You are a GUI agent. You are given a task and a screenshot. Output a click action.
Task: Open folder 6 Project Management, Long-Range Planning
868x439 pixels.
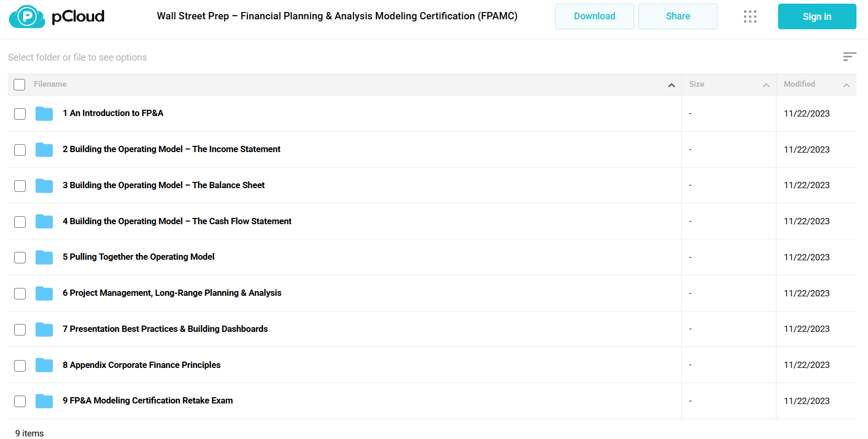172,293
